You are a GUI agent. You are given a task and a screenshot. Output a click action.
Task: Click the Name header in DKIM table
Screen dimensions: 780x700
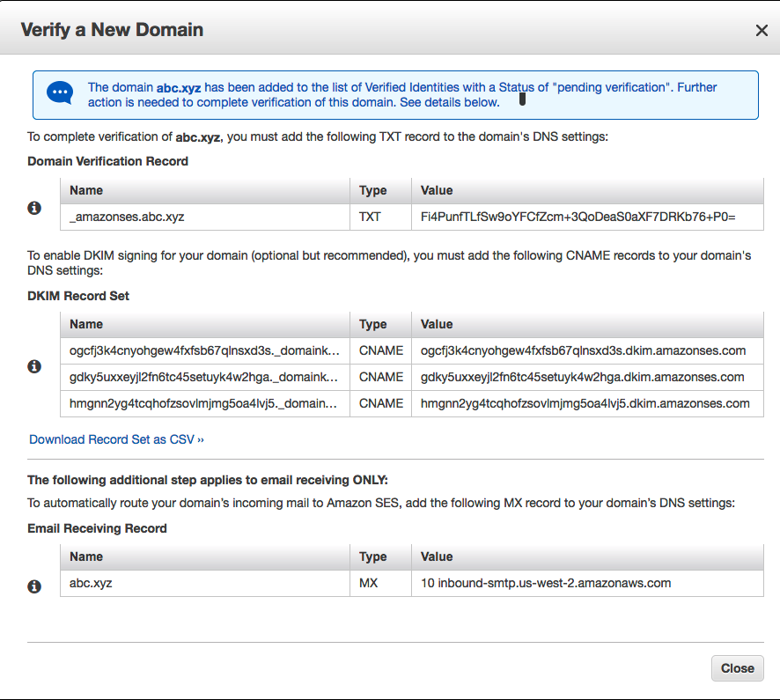click(x=86, y=324)
